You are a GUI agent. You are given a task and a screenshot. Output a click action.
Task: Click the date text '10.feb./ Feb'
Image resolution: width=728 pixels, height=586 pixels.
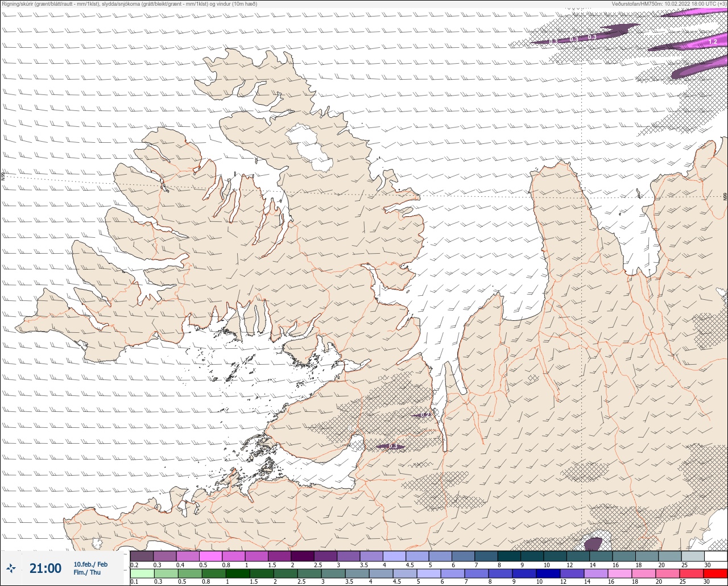90,564
